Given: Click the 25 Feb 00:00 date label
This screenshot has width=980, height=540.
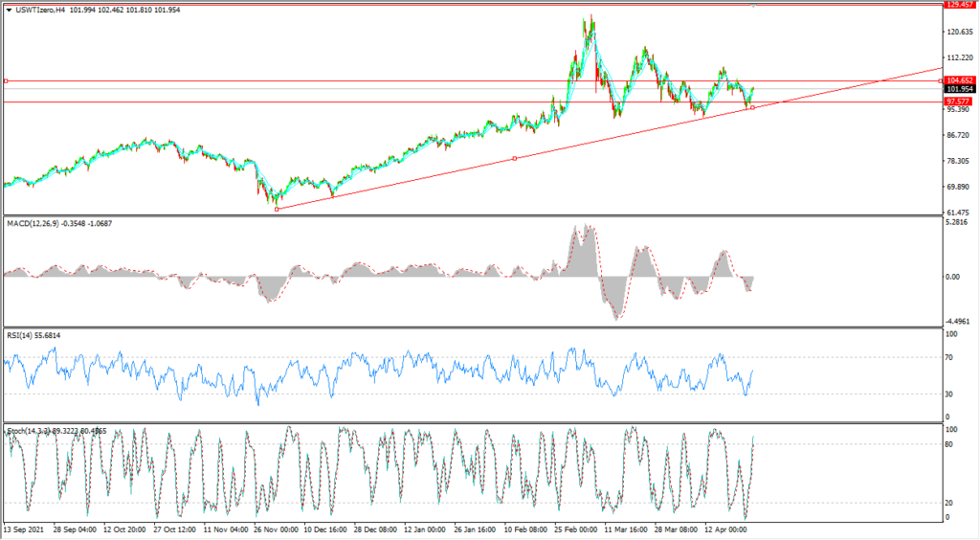Looking at the screenshot, I should [x=575, y=529].
